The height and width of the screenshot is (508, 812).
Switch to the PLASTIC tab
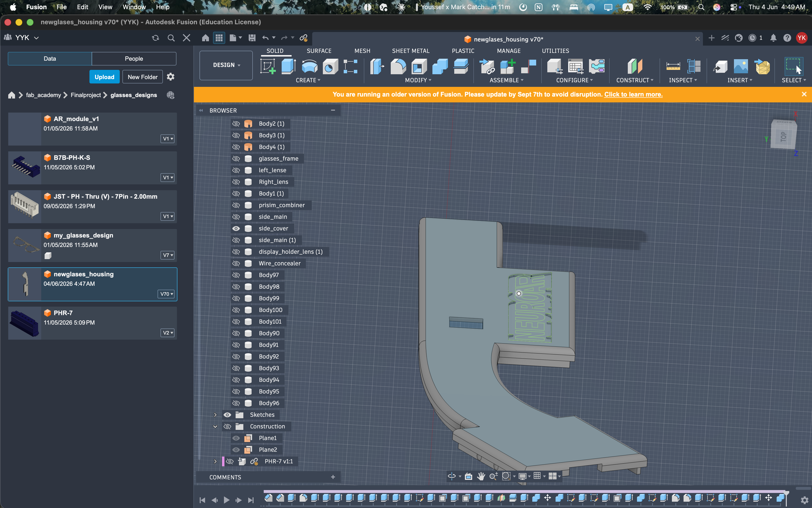[x=463, y=51]
